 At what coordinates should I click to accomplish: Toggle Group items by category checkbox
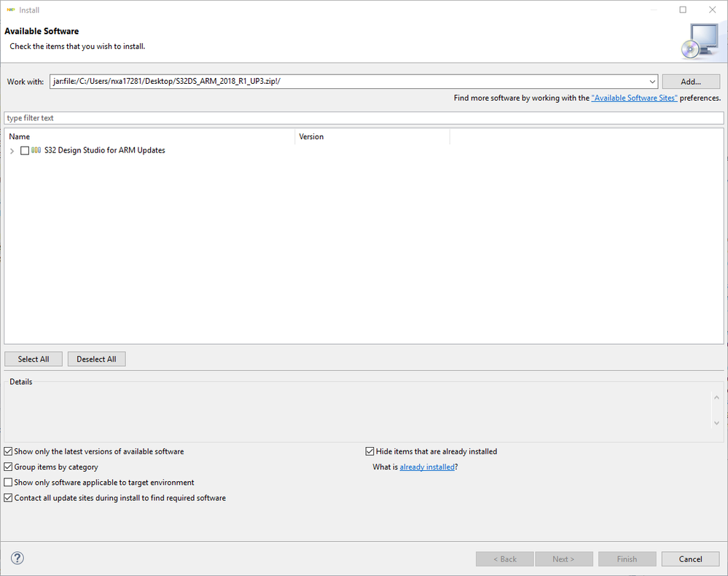(x=8, y=467)
